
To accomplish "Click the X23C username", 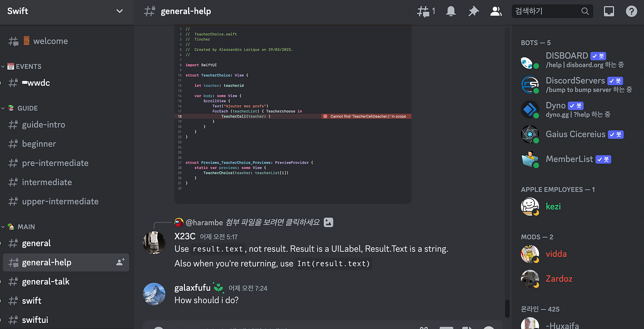I will point(185,237).
